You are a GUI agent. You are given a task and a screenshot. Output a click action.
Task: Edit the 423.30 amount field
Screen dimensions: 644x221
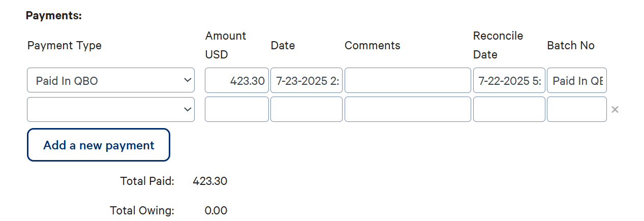(x=236, y=80)
